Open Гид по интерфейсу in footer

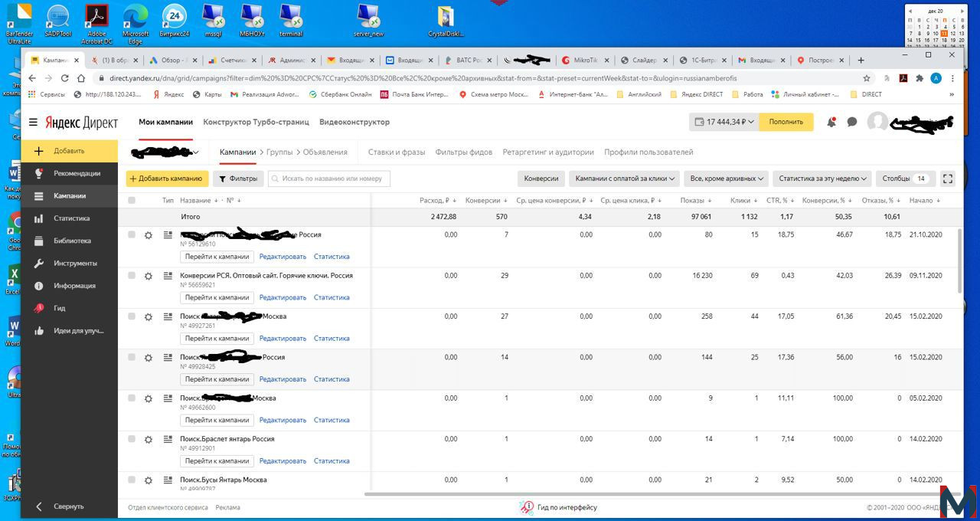click(x=559, y=507)
